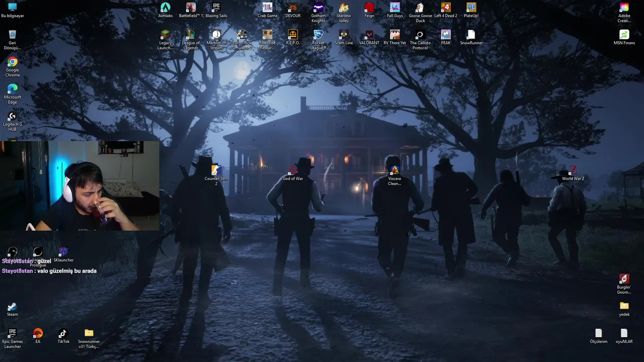Screen dimensions: 644x362
Task: Select the Euro Truck Simulator 2 shortcut
Action: coord(242,40)
